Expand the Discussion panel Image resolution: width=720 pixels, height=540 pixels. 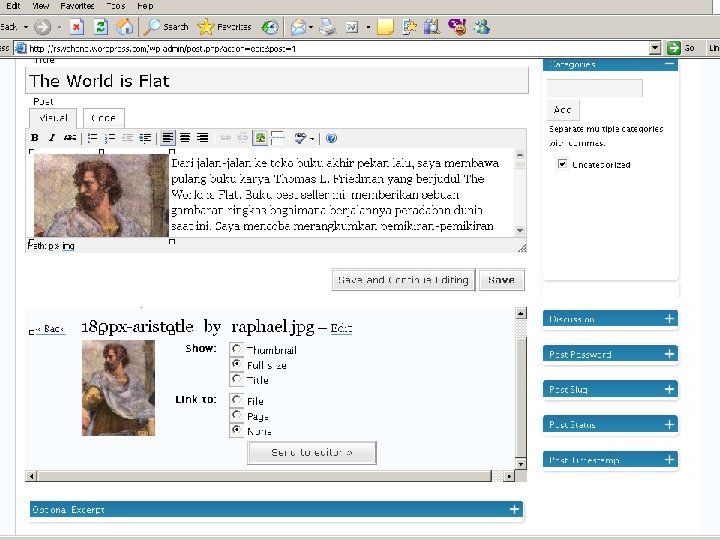click(x=669, y=319)
